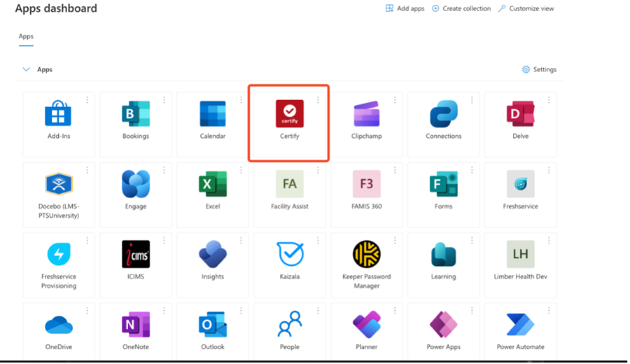Open the Freshservice app icon
Screen dimensions: 630x364
click(x=520, y=184)
